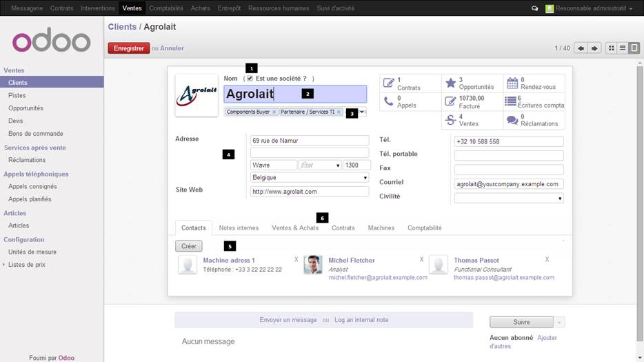644x362 pixels.
Task: Click Envoyer un message link
Action: click(x=288, y=320)
